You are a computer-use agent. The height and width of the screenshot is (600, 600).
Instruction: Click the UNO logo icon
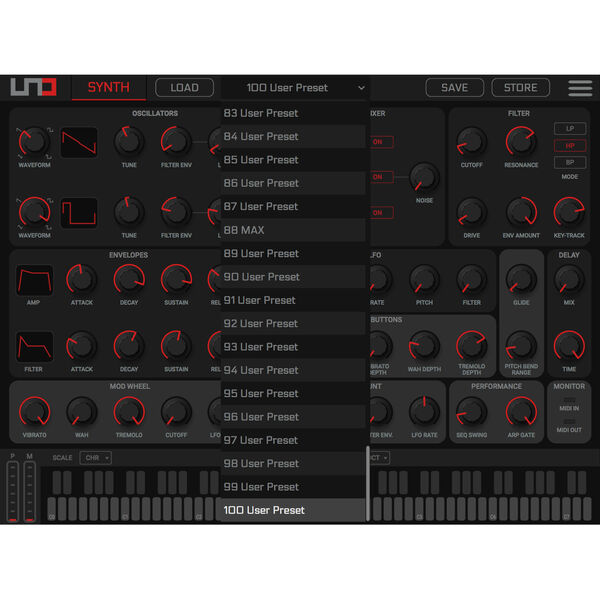point(33,87)
